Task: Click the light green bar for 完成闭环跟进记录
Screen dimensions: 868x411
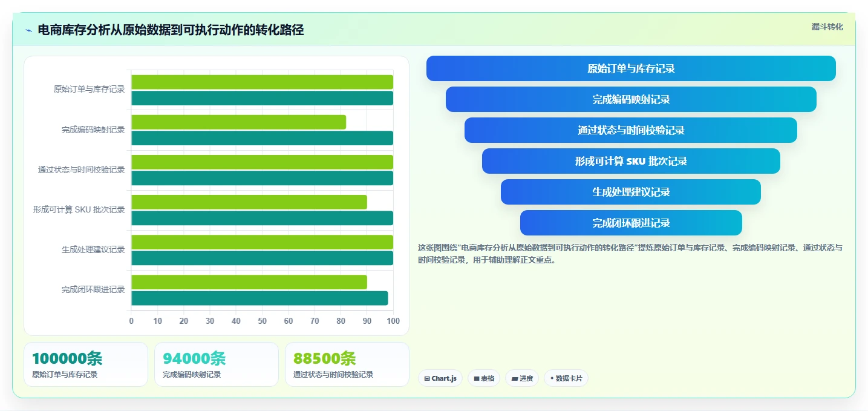Action: (x=249, y=282)
